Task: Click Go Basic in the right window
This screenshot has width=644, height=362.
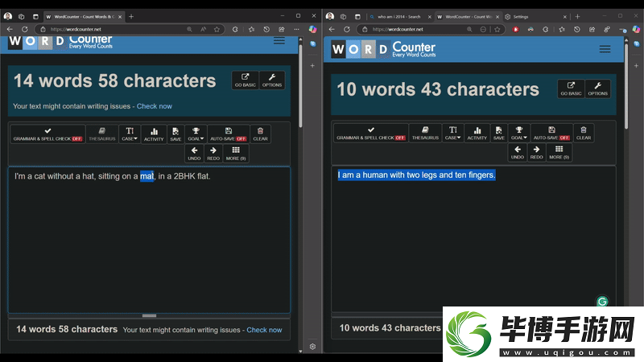Action: click(571, 88)
